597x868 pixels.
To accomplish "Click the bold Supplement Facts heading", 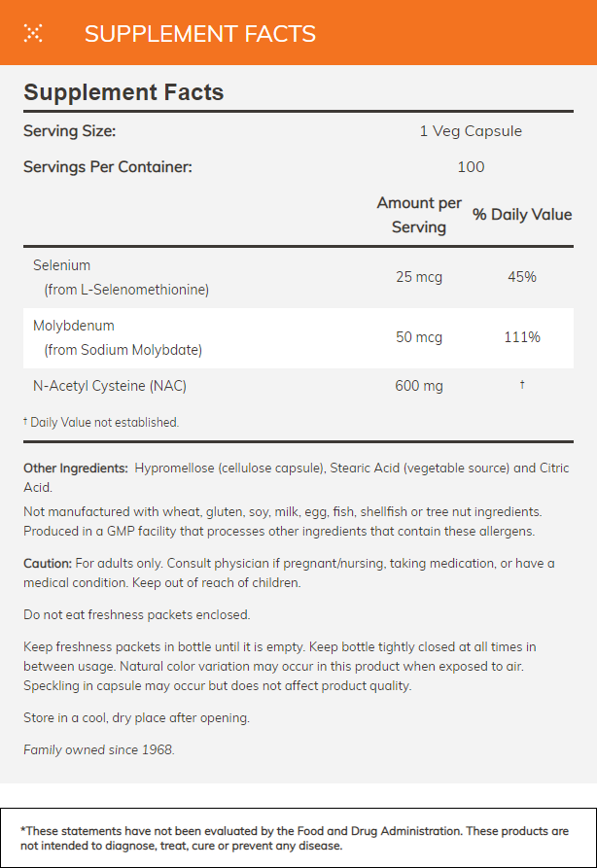I will point(123,92).
